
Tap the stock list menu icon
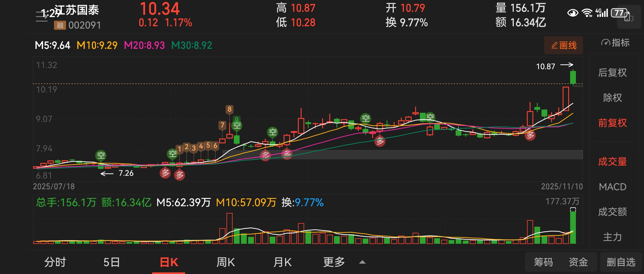click(x=41, y=16)
